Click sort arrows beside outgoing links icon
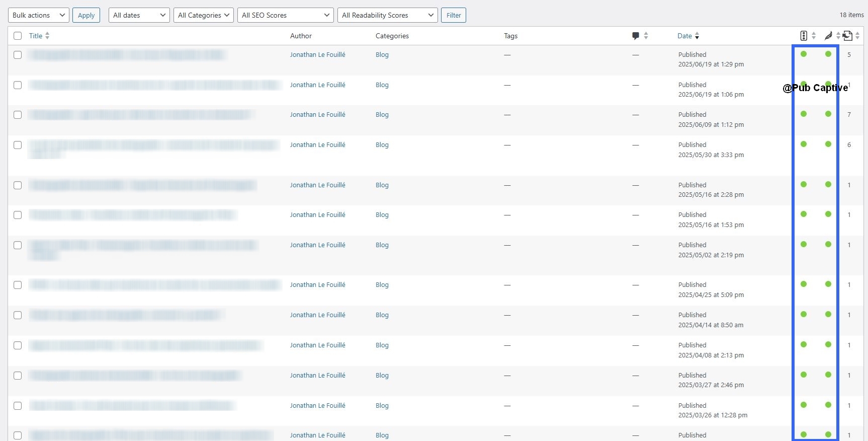868x441 pixels. tap(857, 36)
